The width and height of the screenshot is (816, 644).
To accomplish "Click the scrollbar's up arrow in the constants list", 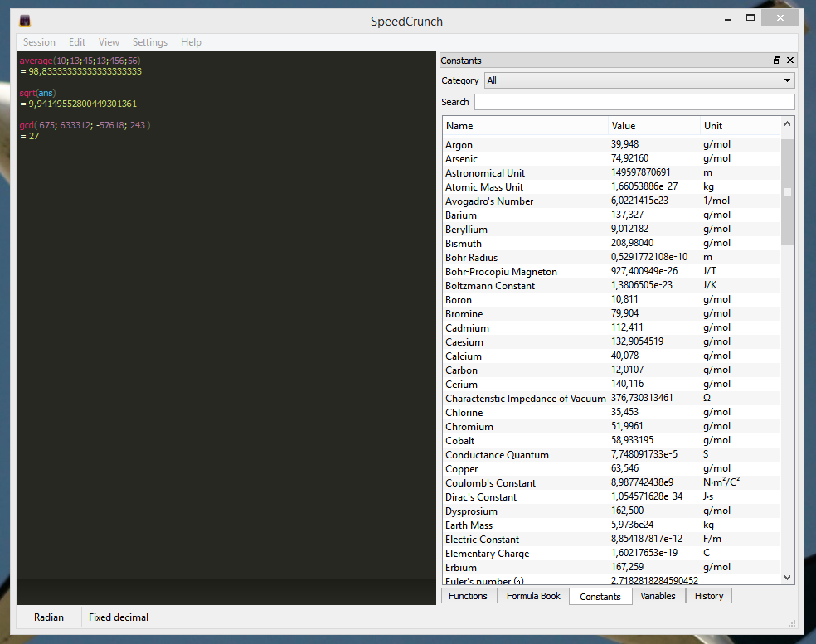I will [x=786, y=123].
